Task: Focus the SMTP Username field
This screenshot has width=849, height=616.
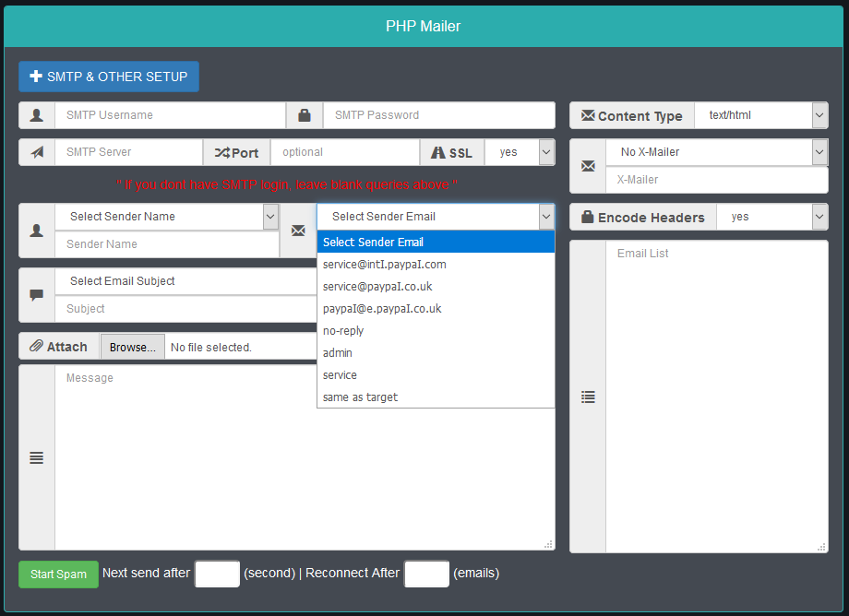Action: click(170, 115)
